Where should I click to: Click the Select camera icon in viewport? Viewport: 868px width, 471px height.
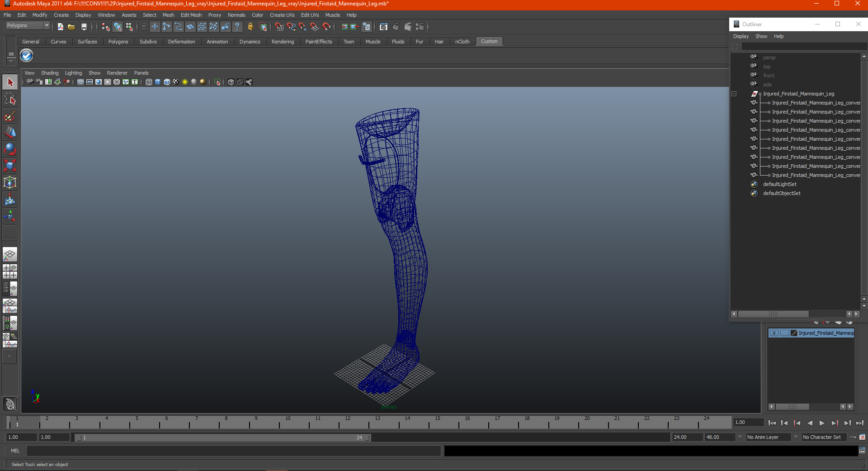coord(30,82)
